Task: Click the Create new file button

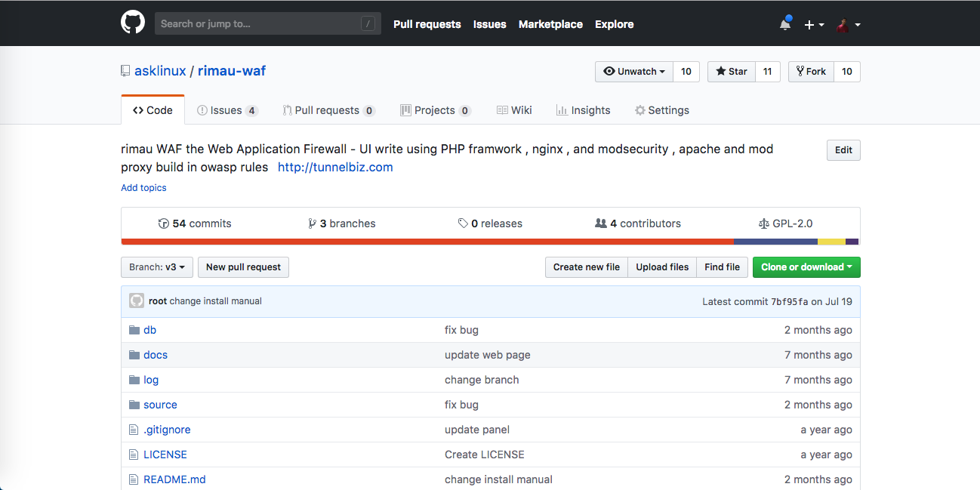Action: 587,267
